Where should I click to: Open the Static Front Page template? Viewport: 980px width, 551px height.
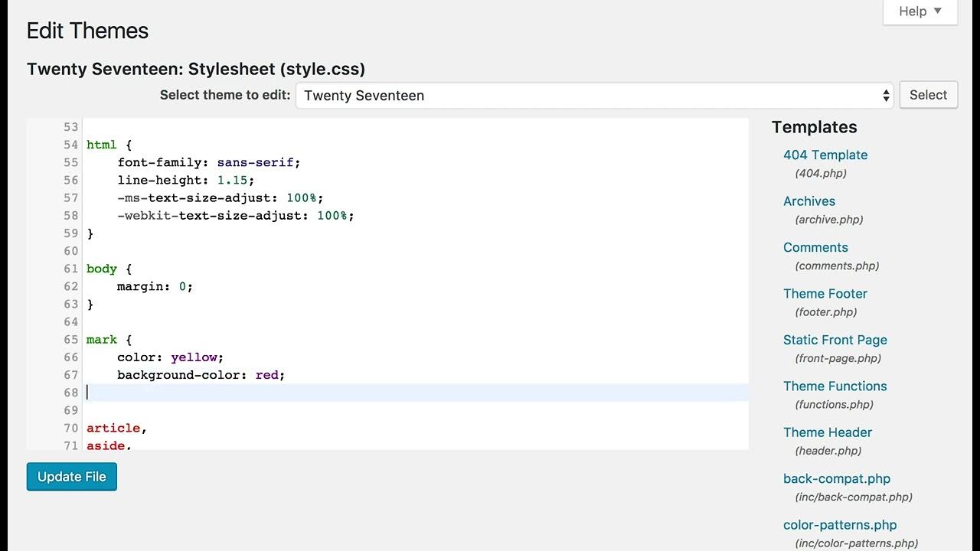835,340
